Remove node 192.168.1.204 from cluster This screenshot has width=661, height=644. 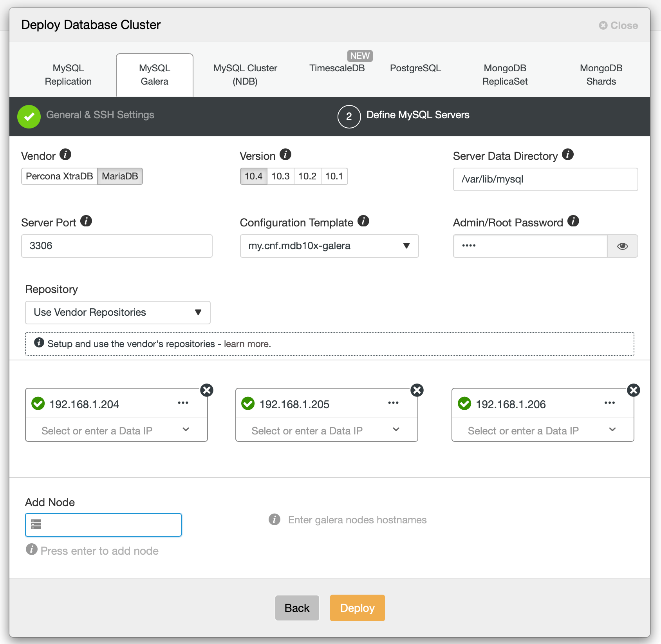coord(207,390)
